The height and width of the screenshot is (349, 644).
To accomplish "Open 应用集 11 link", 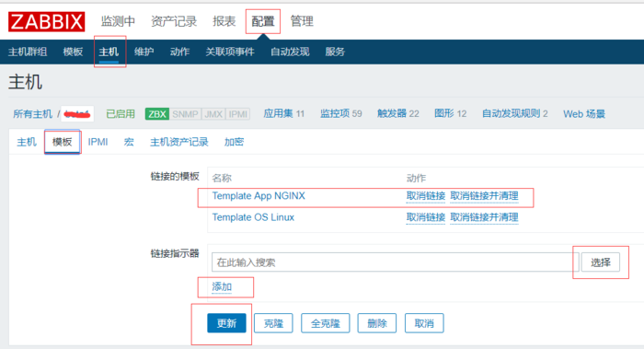I will [283, 114].
